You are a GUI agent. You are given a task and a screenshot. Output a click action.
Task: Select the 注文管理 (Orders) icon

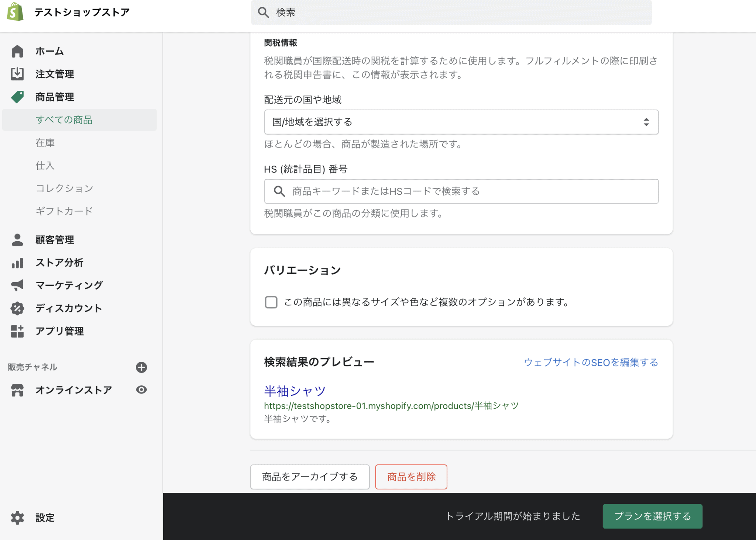tap(17, 74)
